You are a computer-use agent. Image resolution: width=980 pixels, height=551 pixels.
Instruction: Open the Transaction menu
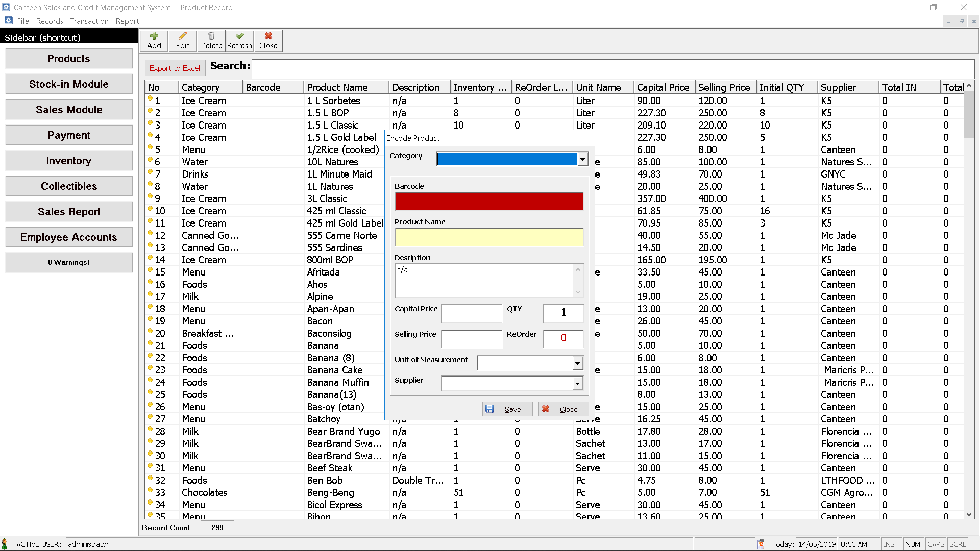88,21
